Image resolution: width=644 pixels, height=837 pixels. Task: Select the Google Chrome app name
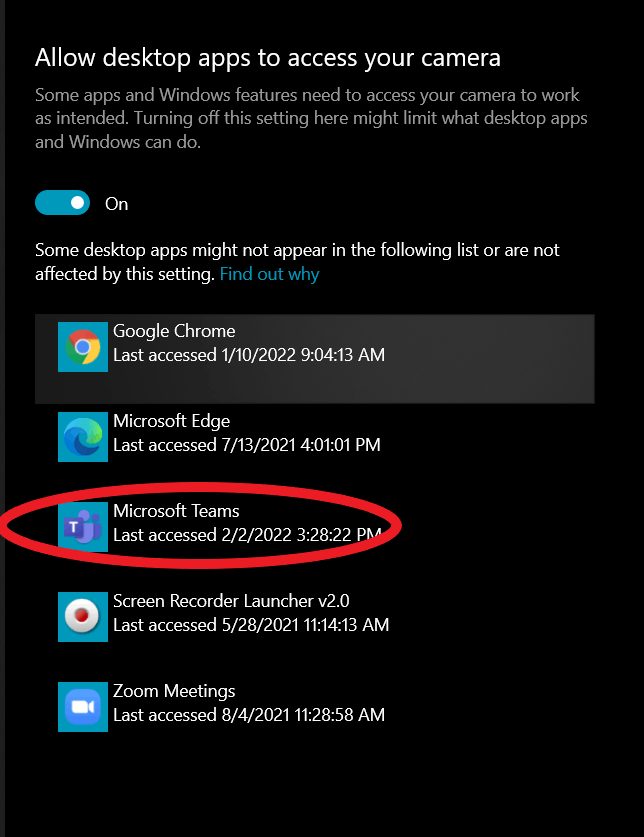pos(174,331)
